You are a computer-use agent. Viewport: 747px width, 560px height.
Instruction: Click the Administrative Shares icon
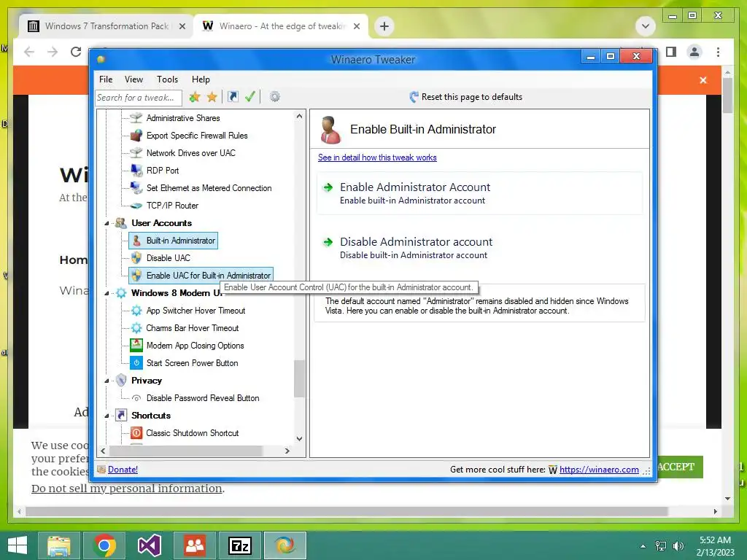pyautogui.click(x=136, y=117)
